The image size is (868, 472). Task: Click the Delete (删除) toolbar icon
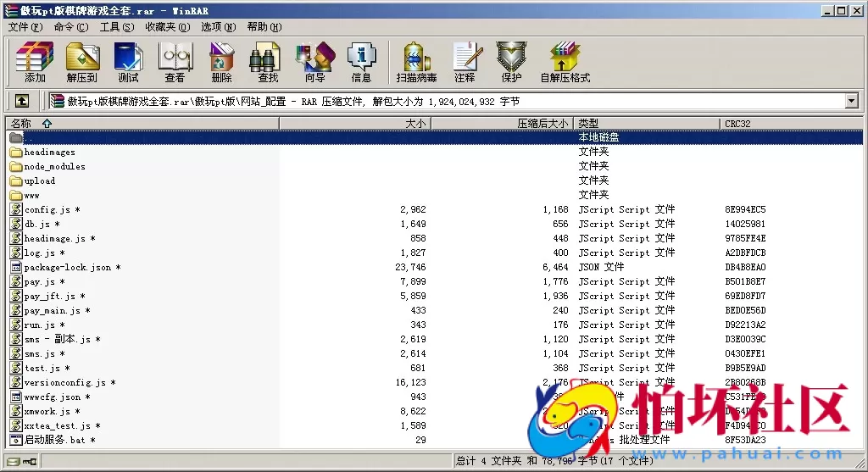pos(221,62)
